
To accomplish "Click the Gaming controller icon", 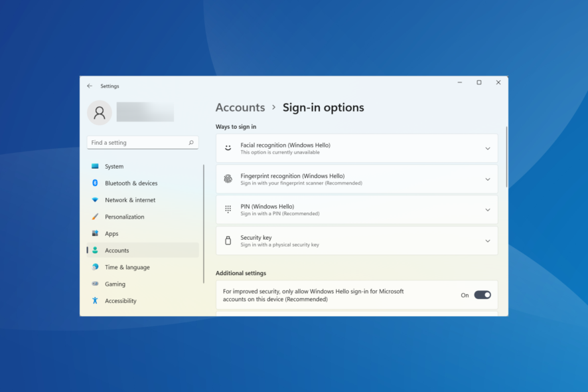I will click(x=96, y=284).
